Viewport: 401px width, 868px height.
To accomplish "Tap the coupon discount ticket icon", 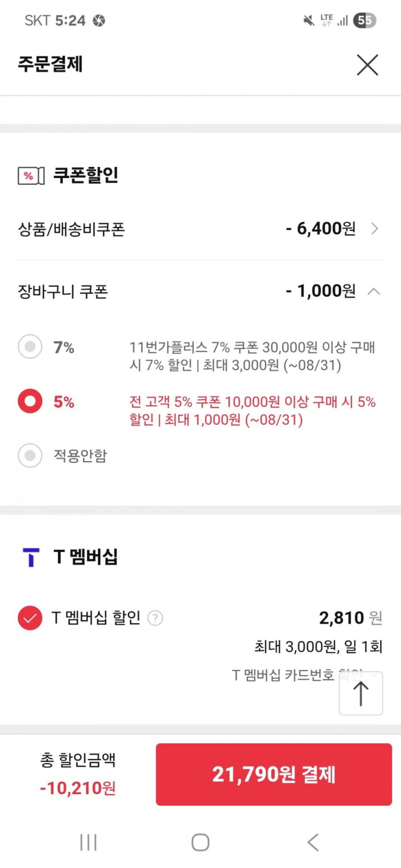I will click(x=31, y=176).
